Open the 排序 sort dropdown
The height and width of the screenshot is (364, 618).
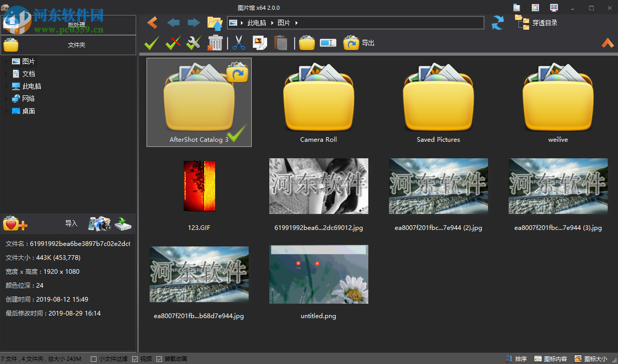coord(516,359)
